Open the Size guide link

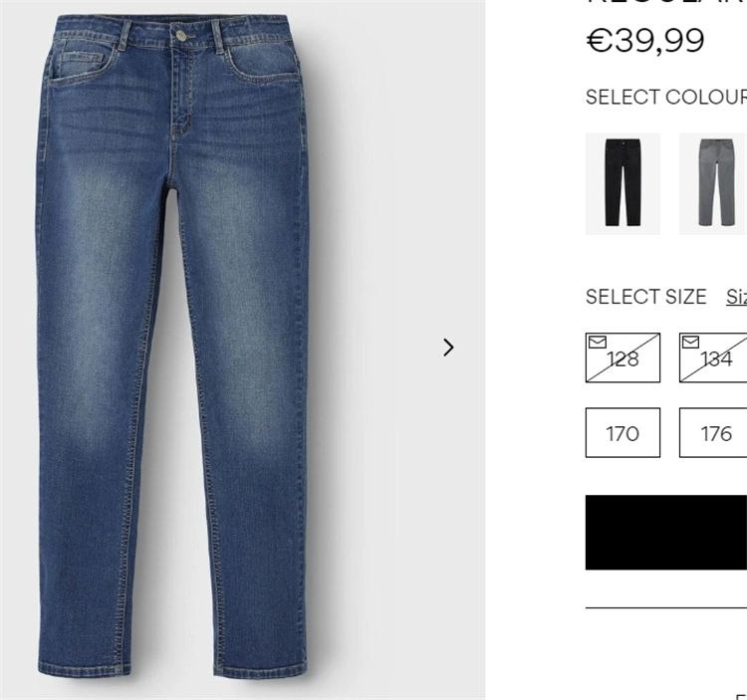[736, 297]
